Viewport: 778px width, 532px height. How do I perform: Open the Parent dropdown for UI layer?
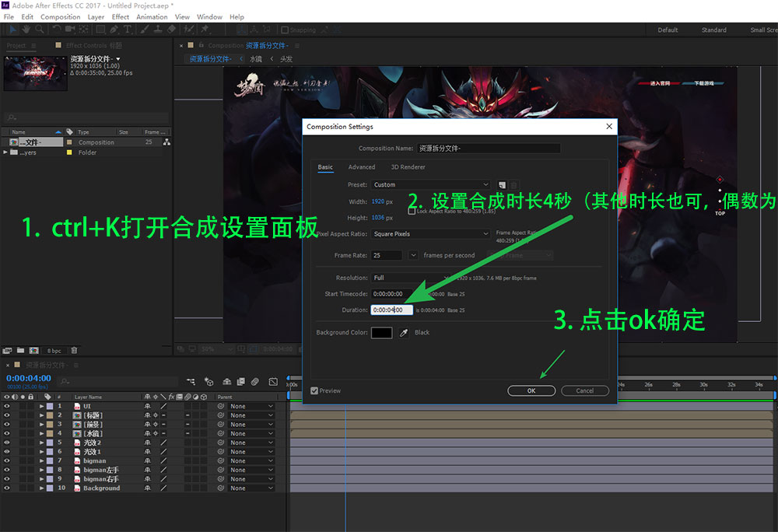coord(251,406)
